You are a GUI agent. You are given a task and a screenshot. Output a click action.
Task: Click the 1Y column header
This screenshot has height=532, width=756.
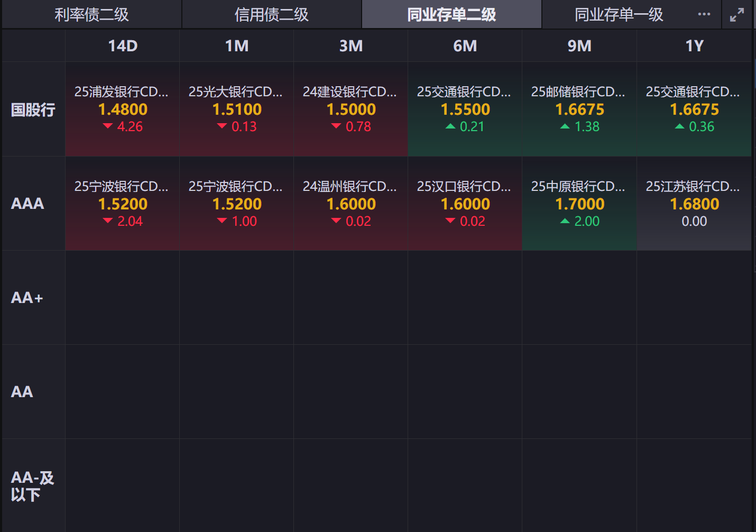pos(694,46)
